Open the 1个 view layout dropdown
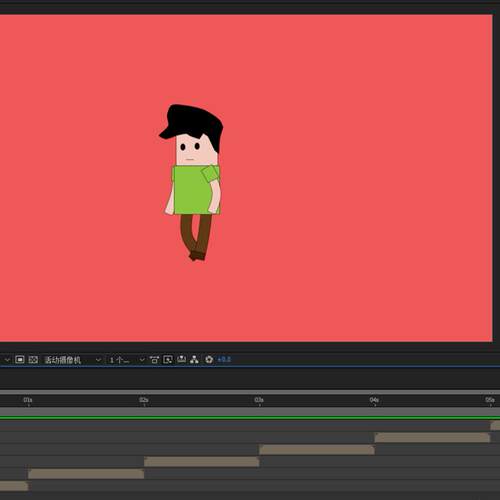 click(x=127, y=360)
